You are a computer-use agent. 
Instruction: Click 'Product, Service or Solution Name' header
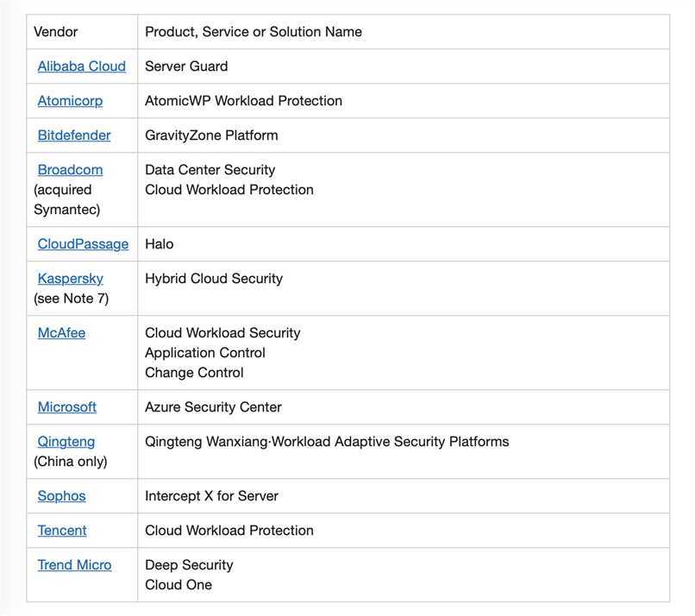[254, 31]
